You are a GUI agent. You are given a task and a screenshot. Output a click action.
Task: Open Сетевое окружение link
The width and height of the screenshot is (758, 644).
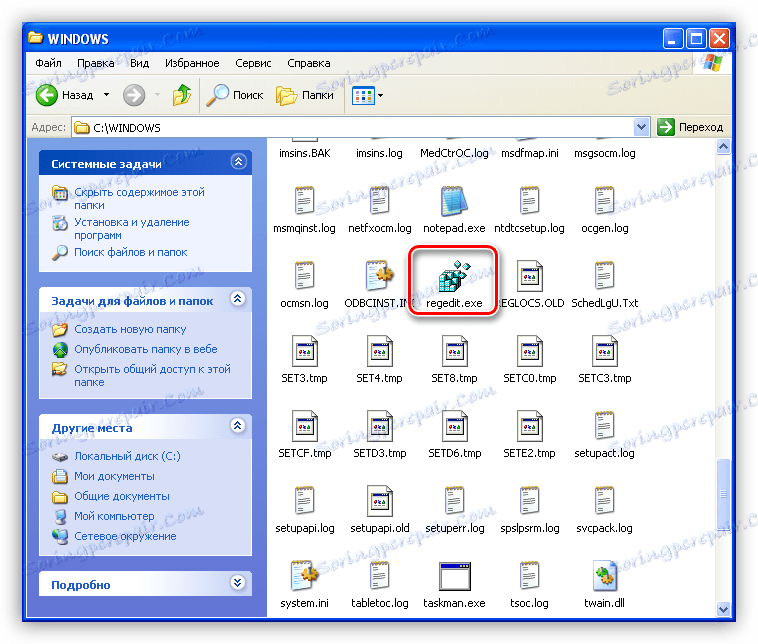click(125, 536)
